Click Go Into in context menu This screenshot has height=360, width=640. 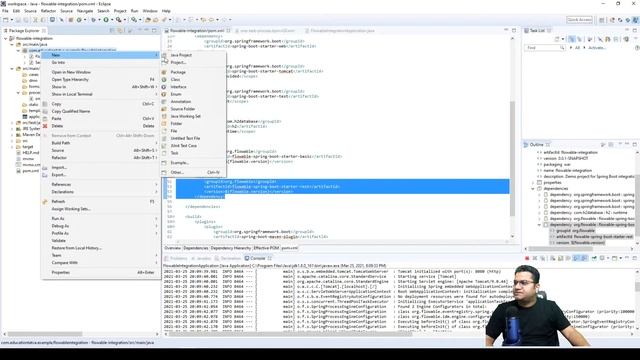(58, 62)
